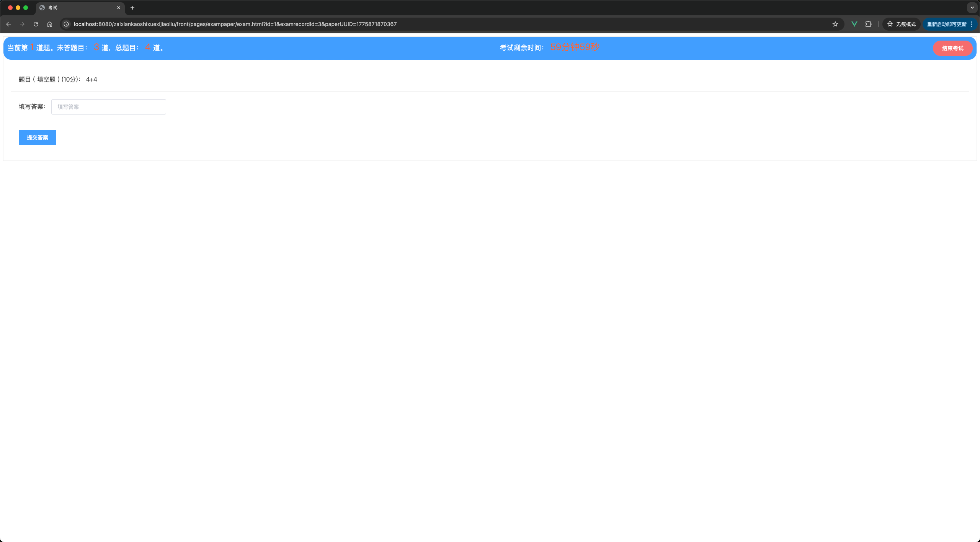Click the address bar URL
This screenshot has height=542, width=980.
[x=235, y=24]
